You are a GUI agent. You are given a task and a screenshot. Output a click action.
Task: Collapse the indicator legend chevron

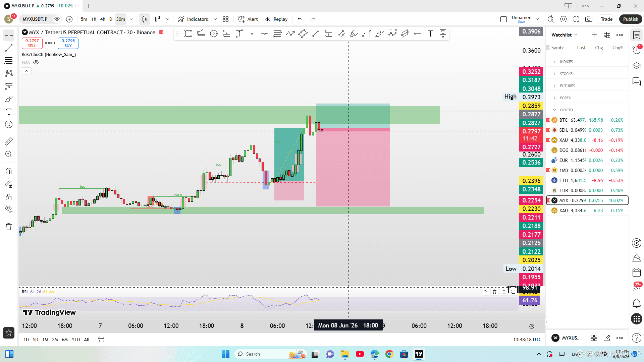(x=26, y=71)
